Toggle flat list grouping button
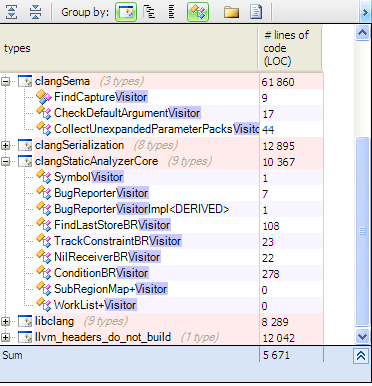Viewport: 372px width, 386px height. pos(171,12)
